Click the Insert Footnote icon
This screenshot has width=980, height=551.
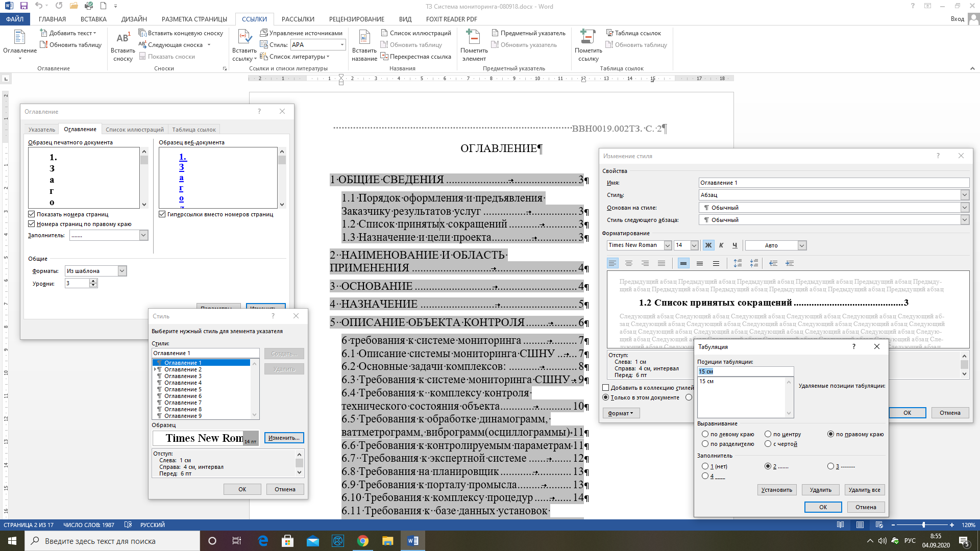pos(122,46)
